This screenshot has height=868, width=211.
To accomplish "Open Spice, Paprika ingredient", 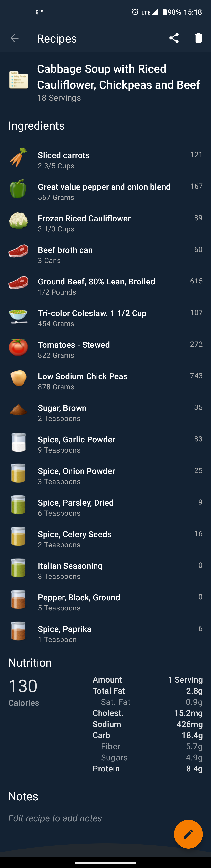I will pos(105,634).
